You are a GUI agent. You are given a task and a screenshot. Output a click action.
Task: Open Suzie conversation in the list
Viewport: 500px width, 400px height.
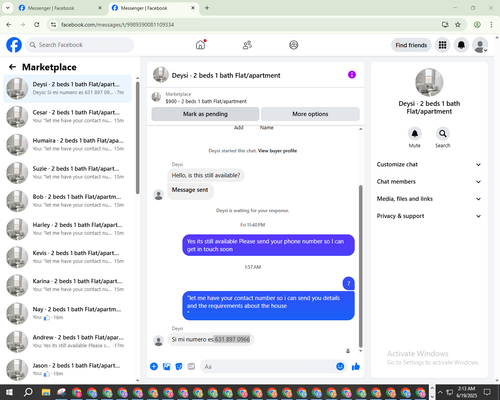click(x=68, y=173)
